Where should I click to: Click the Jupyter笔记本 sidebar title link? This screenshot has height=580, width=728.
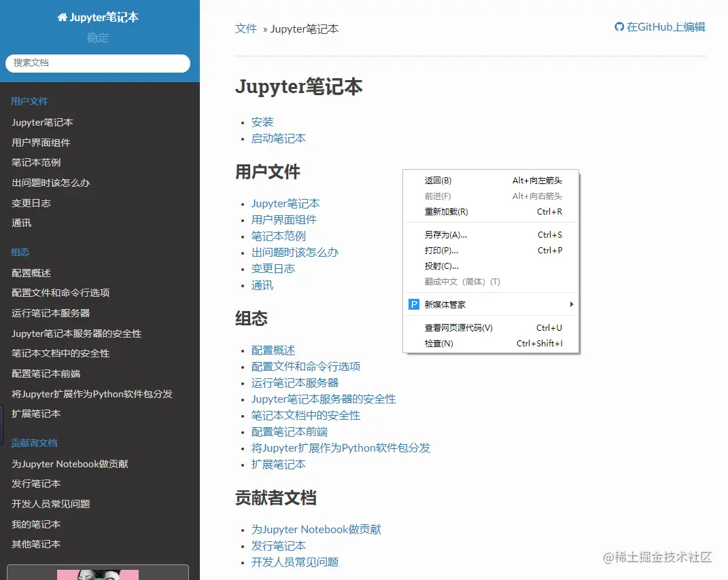pos(98,18)
